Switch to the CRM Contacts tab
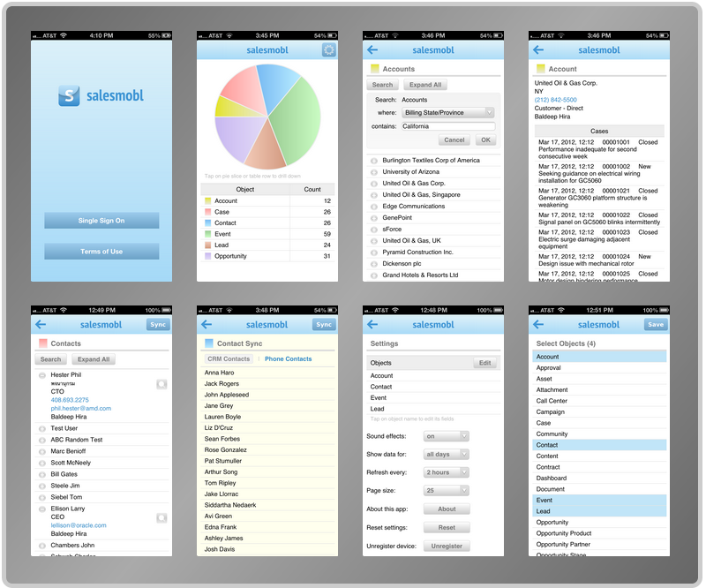This screenshot has width=706, height=588. click(229, 358)
